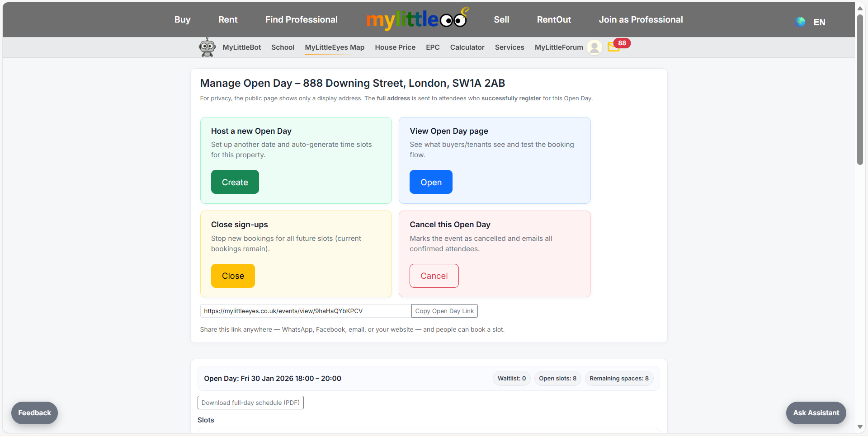868x436 pixels.
Task: Open the Ask Assistant panel
Action: 816,413
